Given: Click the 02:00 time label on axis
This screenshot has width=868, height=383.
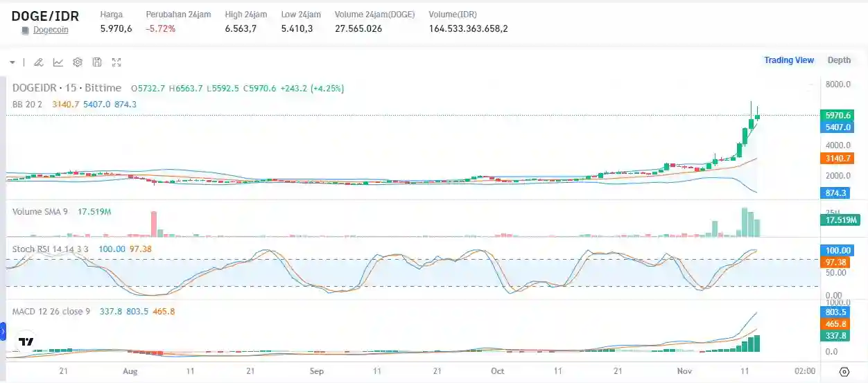Looking at the screenshot, I should (x=804, y=371).
